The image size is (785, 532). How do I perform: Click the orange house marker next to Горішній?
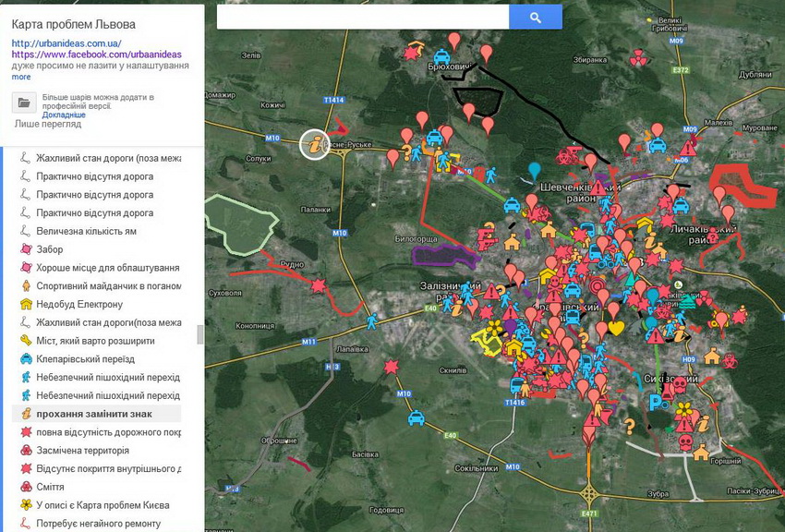pos(701,452)
